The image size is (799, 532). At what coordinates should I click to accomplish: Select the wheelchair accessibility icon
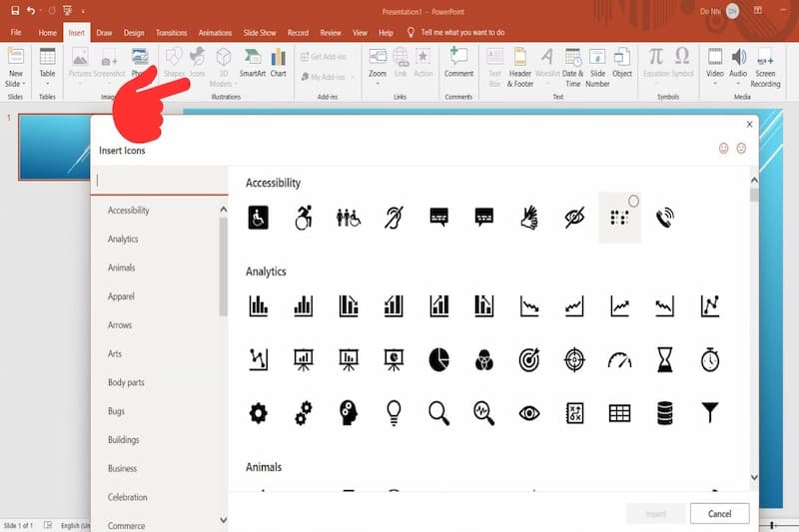click(259, 218)
